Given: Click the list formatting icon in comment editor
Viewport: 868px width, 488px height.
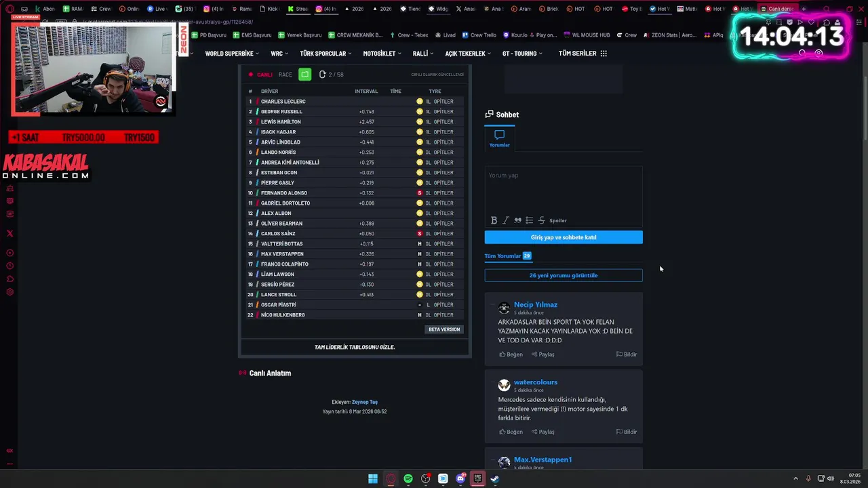Looking at the screenshot, I should point(530,220).
